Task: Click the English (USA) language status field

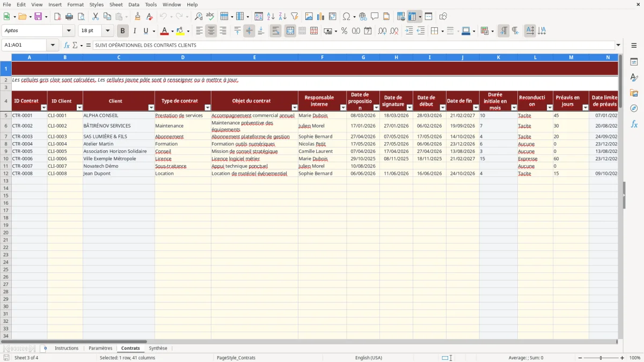Action: pyautogui.click(x=369, y=358)
